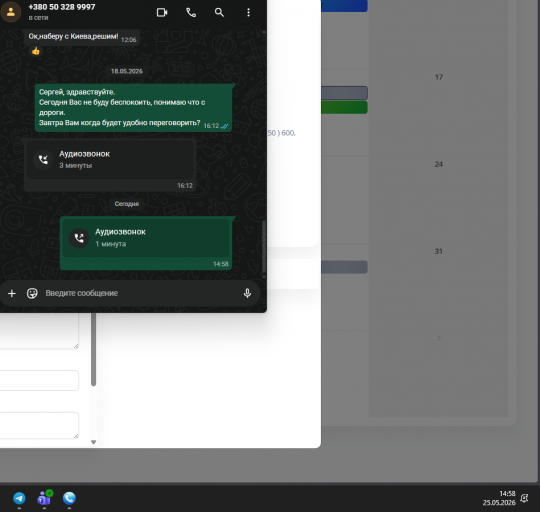540x512 pixels.
Task: Click the contact number +380 50 328 9997
Action: (62, 7)
